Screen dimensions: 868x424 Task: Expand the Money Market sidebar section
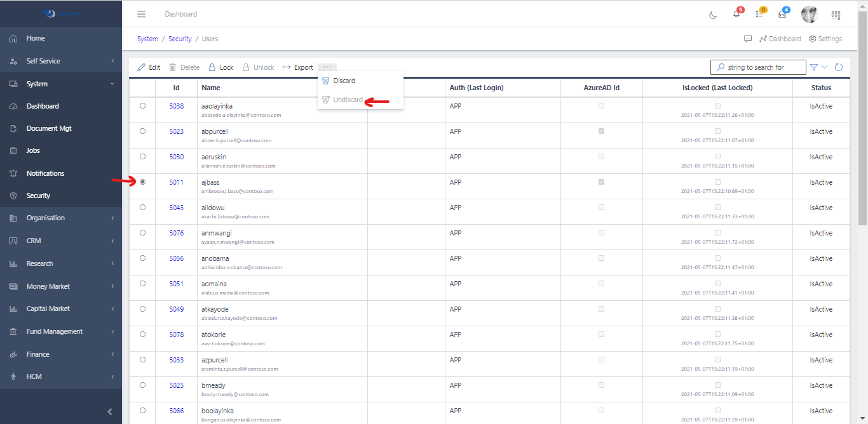(x=61, y=286)
